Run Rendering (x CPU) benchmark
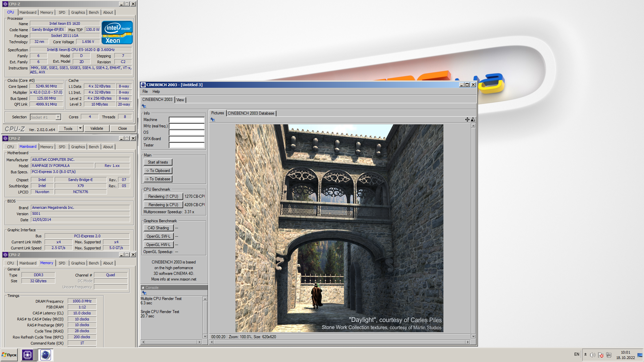644x362 pixels. (x=163, y=205)
